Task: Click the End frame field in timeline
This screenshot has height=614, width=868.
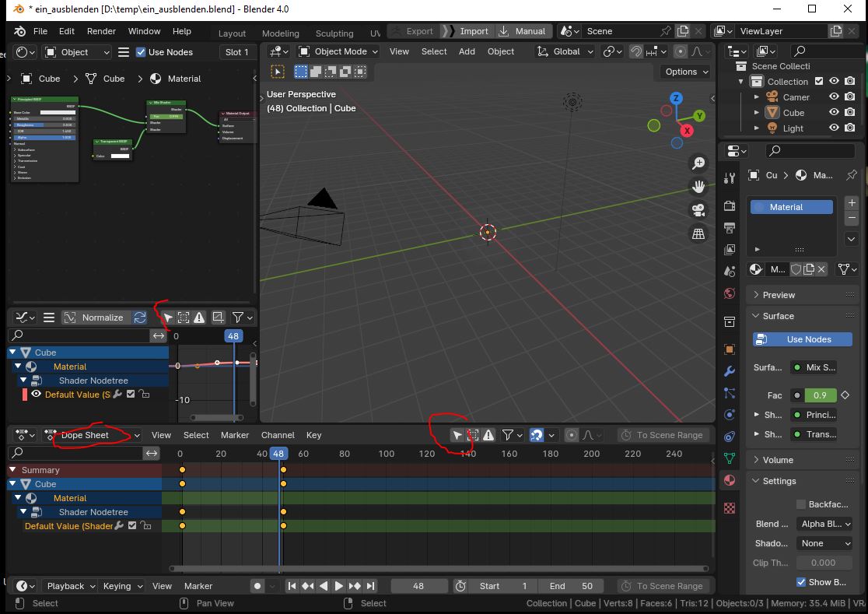Action: (572, 586)
